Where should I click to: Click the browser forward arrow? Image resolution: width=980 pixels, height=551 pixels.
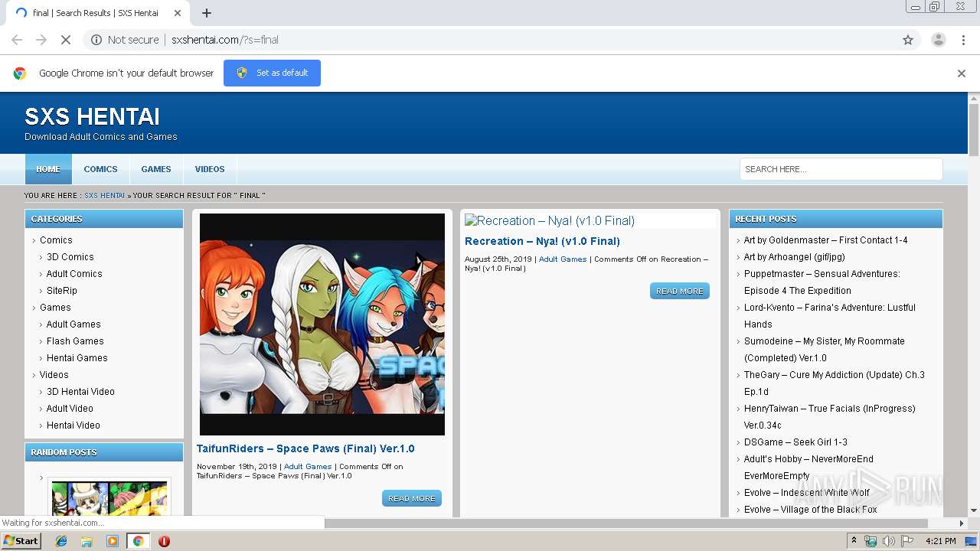click(x=41, y=40)
